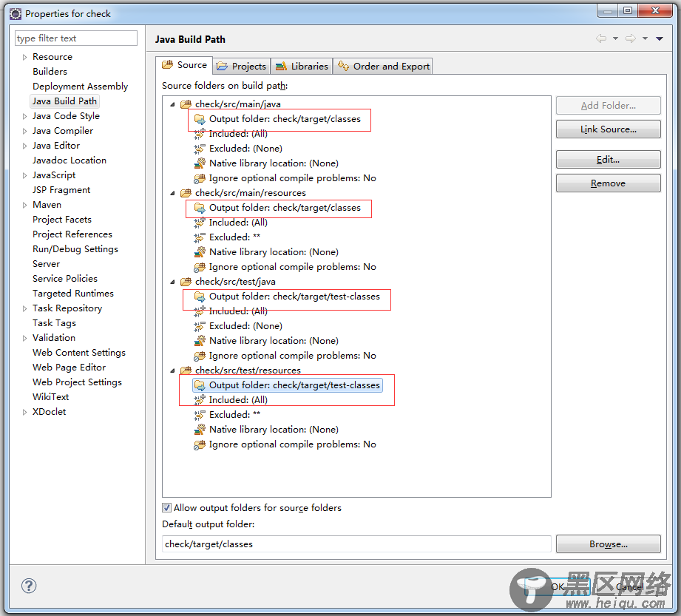Select Server in sidebar
Image resolution: width=681 pixels, height=616 pixels.
pos(46,264)
